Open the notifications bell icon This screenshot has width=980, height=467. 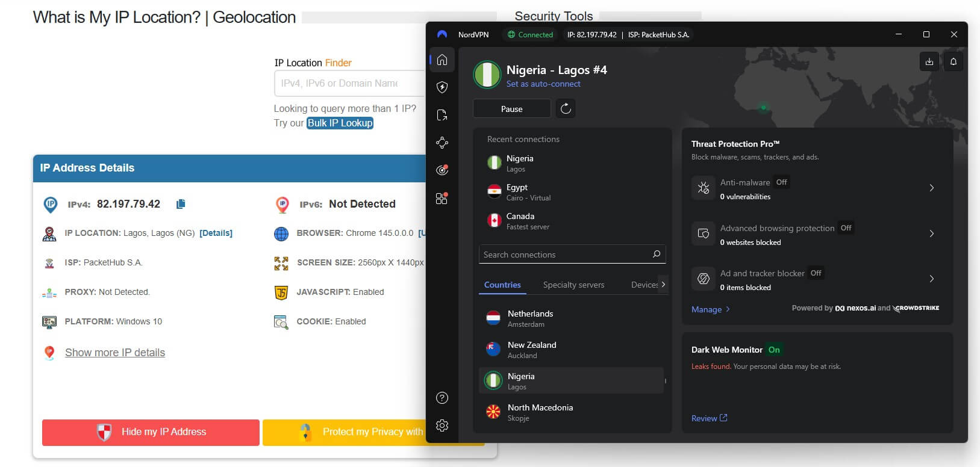coord(953,61)
